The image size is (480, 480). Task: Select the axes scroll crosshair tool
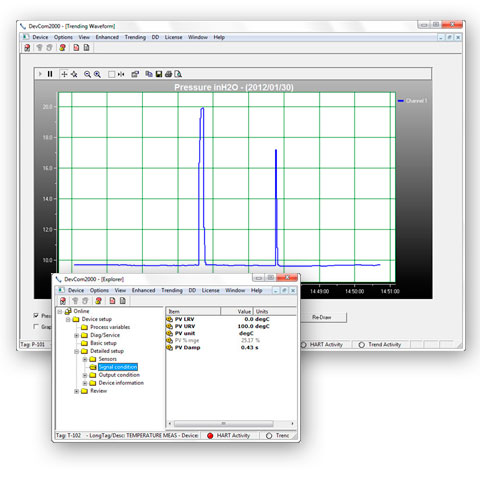(x=64, y=74)
